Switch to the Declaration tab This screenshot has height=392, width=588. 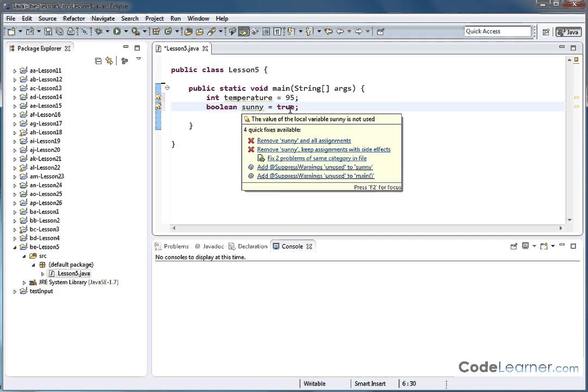pos(248,247)
